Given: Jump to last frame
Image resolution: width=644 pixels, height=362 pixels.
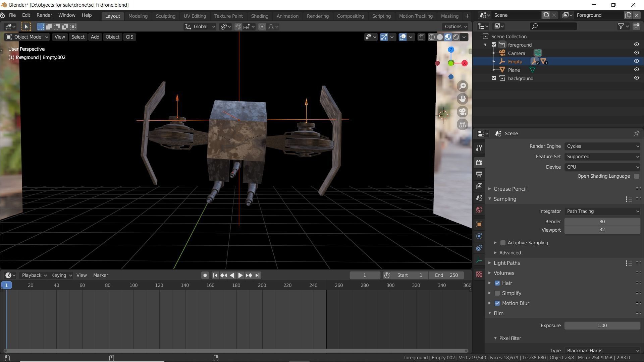Looking at the screenshot, I should coord(257,275).
